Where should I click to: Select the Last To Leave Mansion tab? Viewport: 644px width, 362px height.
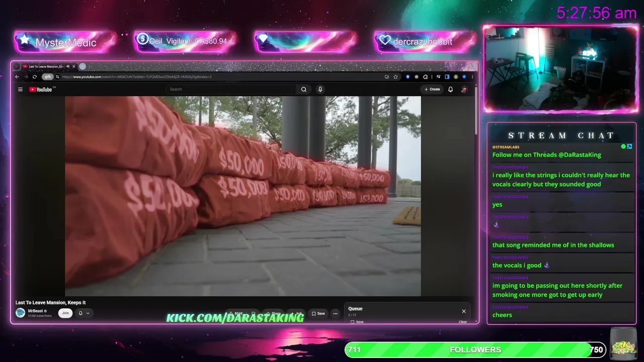[46, 66]
